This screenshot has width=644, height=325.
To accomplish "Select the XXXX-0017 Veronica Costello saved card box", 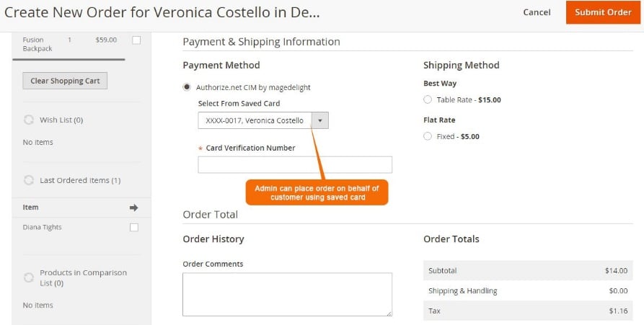I will pos(263,120).
